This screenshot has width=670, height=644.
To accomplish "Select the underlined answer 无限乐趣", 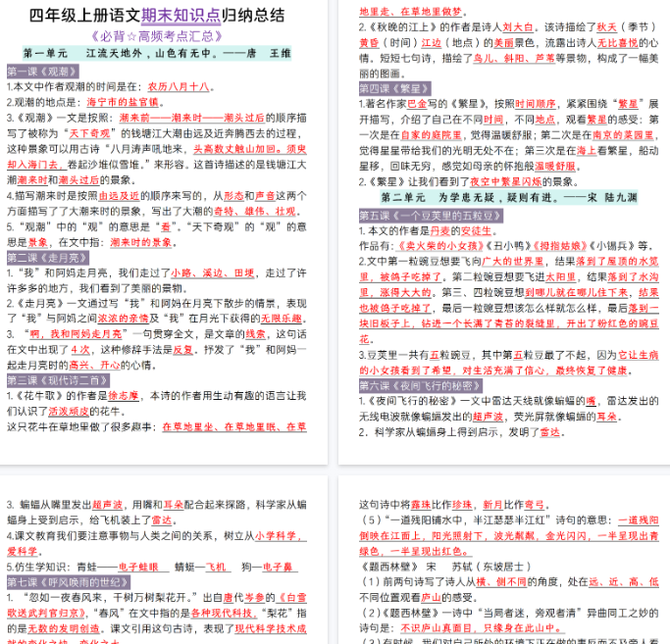I will click(x=282, y=319).
